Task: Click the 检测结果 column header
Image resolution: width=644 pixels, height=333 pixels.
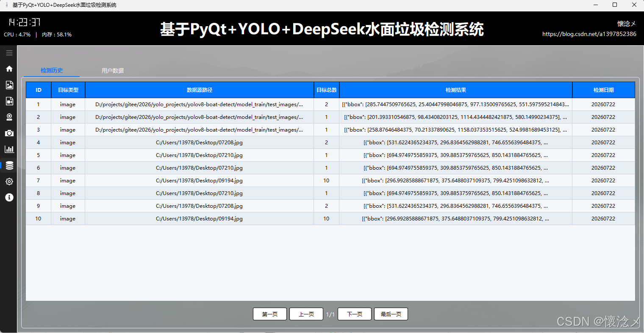Action: point(456,90)
